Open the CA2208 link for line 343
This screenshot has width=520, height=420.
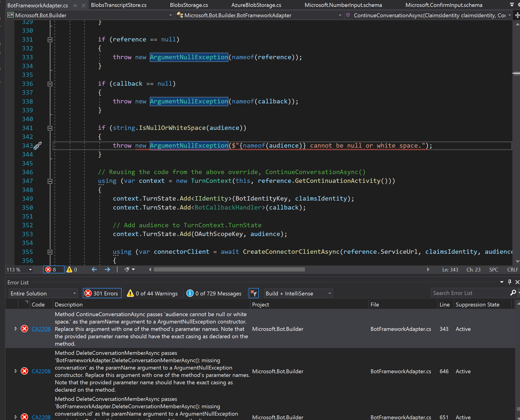(41, 329)
